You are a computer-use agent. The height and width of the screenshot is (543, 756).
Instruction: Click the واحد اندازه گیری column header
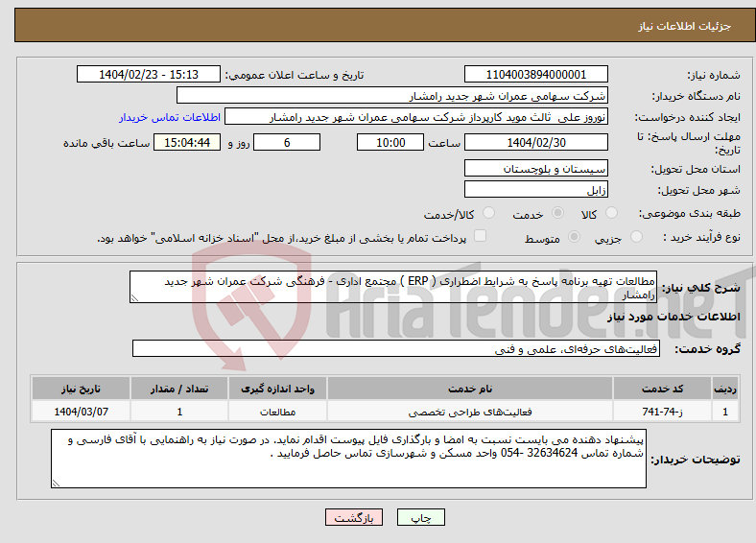[x=277, y=389]
